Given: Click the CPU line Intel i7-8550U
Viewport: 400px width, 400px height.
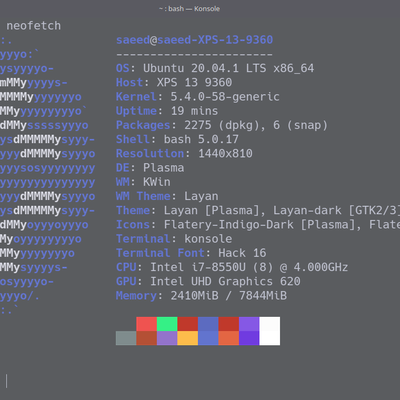Looking at the screenshot, I should [232, 267].
